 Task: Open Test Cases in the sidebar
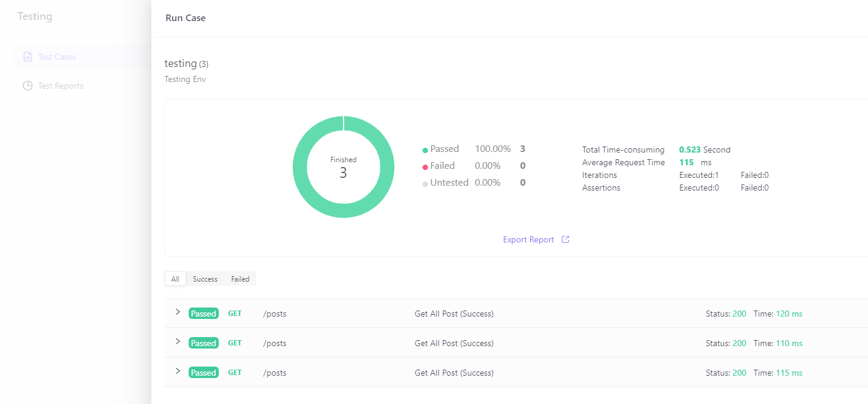pos(57,57)
